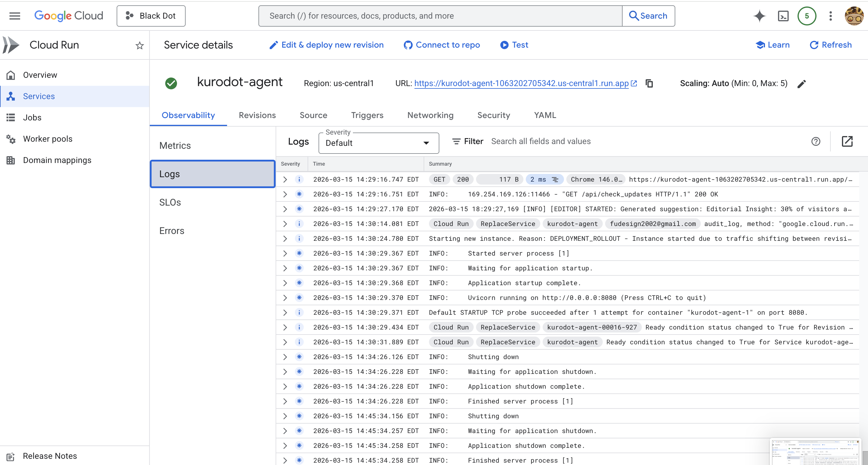Click the Gemini sparkle assistant icon
Screen dimensions: 868x465
pyautogui.click(x=759, y=16)
